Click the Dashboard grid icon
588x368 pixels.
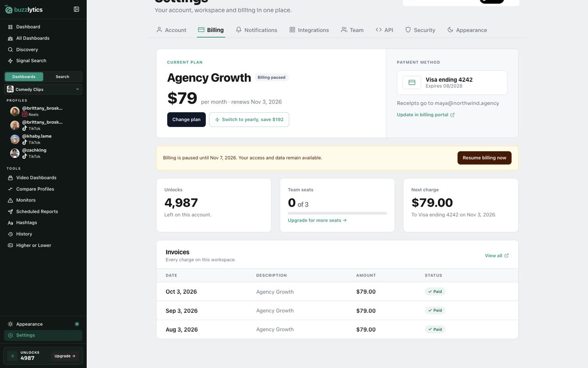point(11,27)
